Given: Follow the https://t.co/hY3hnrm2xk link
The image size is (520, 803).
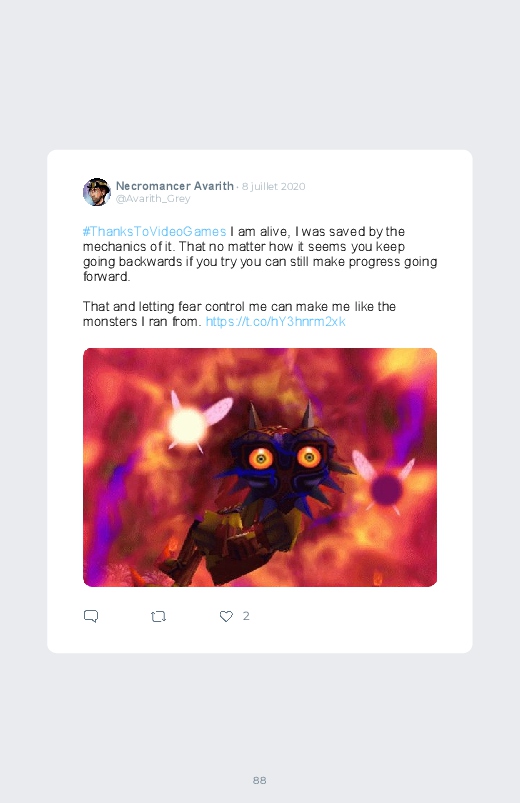Looking at the screenshot, I should click(276, 322).
